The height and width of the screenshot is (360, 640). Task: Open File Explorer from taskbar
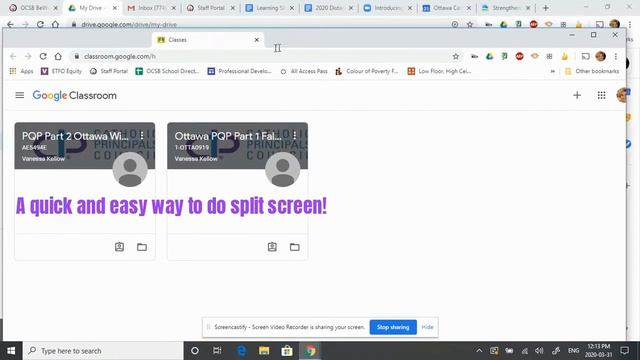click(264, 351)
